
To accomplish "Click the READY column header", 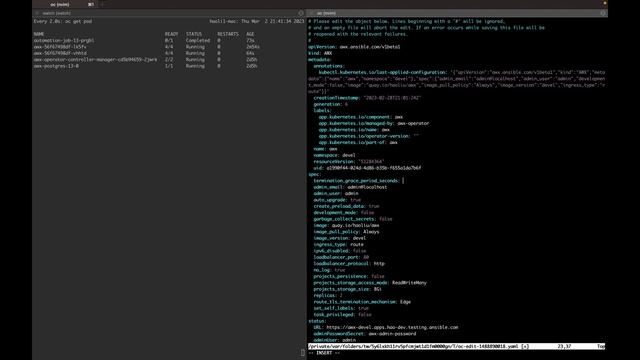I will (x=171, y=34).
